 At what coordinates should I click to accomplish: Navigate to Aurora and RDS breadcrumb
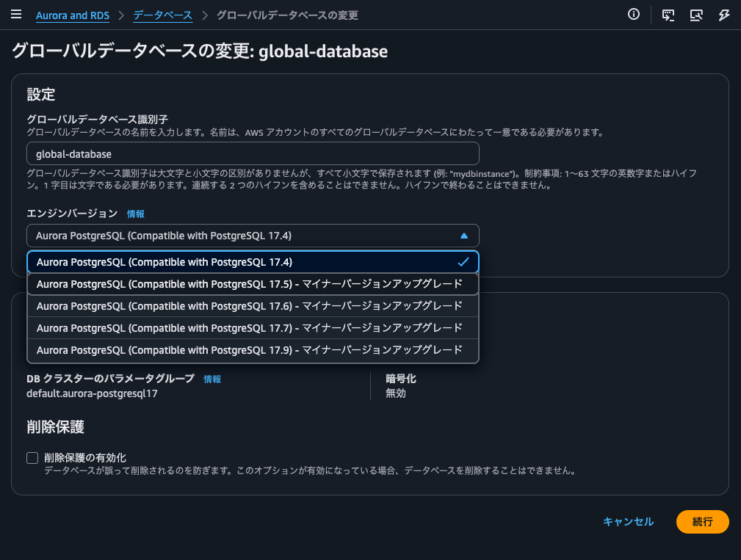point(72,15)
